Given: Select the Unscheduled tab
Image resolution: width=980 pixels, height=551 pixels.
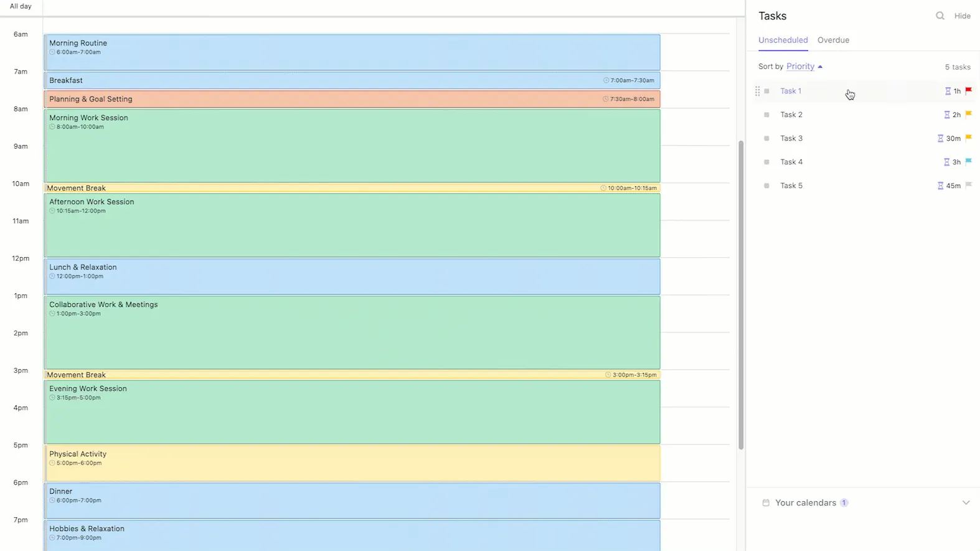Looking at the screenshot, I should [783, 40].
